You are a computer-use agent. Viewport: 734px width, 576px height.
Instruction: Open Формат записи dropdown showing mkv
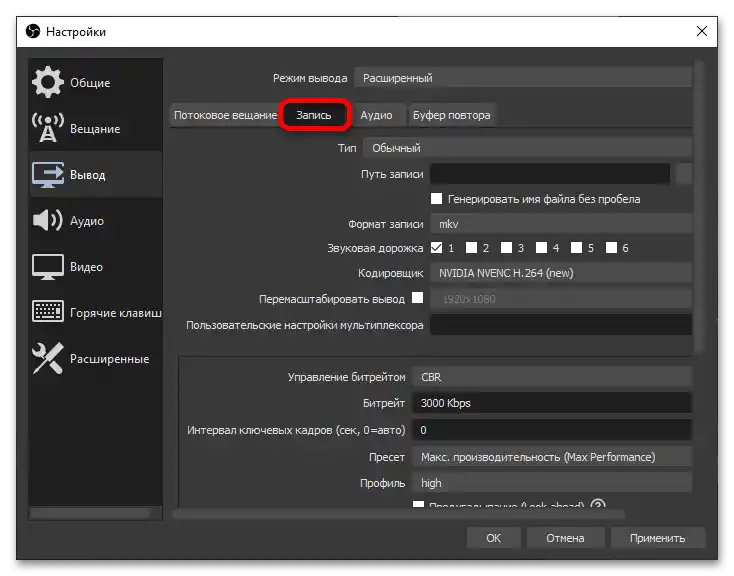pyautogui.click(x=561, y=224)
